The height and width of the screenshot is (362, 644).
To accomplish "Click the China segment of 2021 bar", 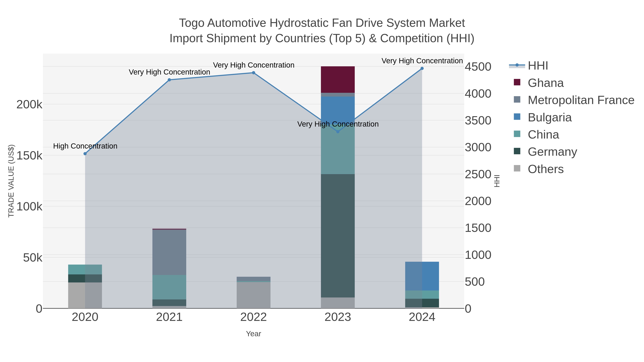I will coord(169,287).
